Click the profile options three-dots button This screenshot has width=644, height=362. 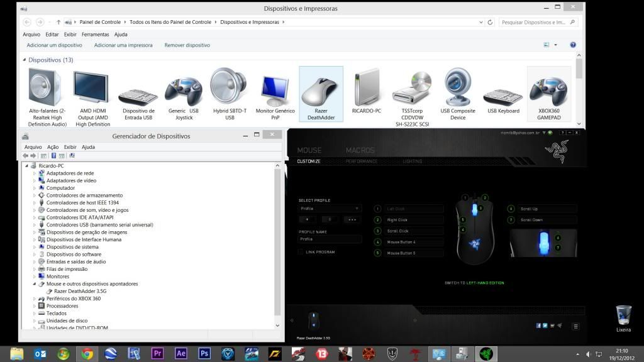tap(352, 219)
